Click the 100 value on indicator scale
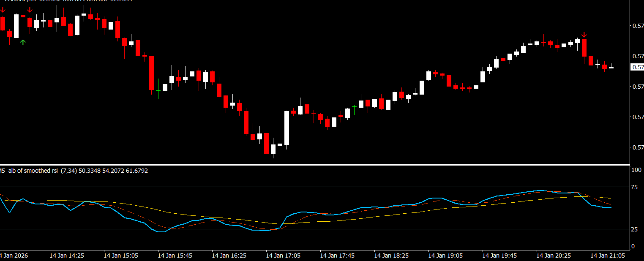The width and height of the screenshot is (644, 261). click(x=636, y=170)
